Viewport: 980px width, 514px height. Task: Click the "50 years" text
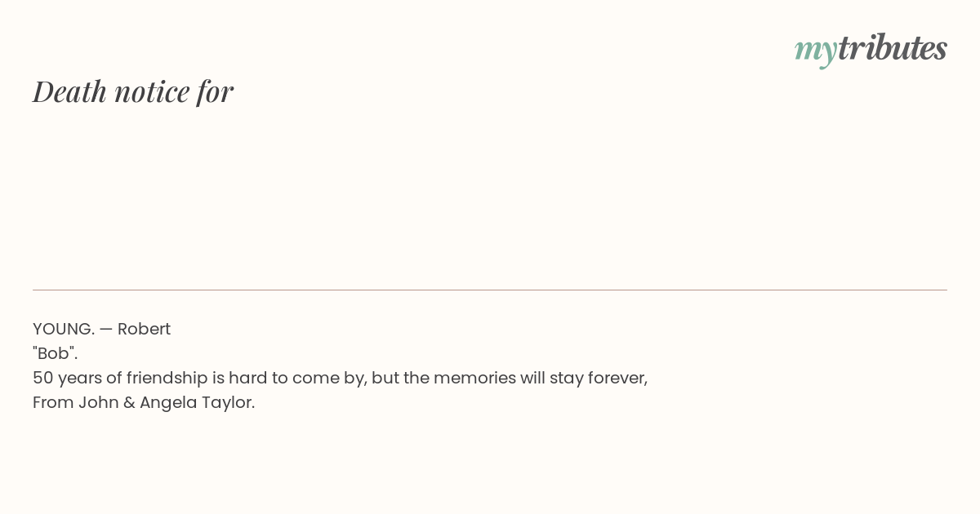[x=67, y=379]
